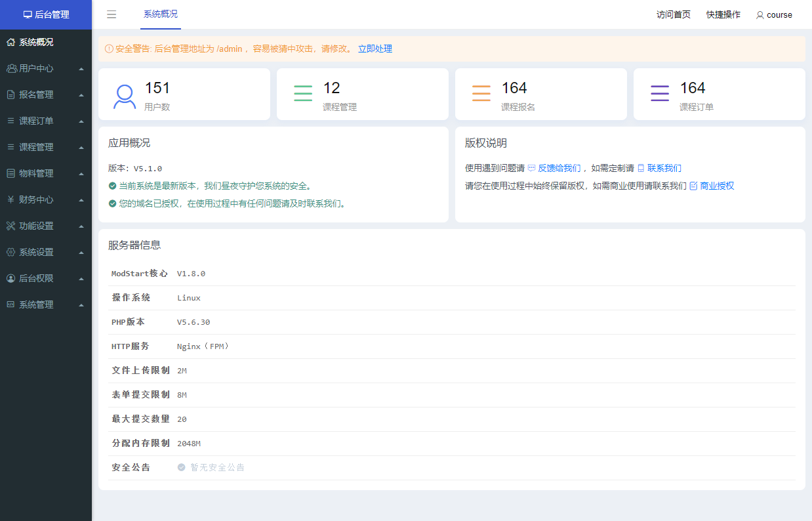Image resolution: width=812 pixels, height=521 pixels.
Task: Click the purple list icon in 课程订单 card
Action: click(660, 93)
